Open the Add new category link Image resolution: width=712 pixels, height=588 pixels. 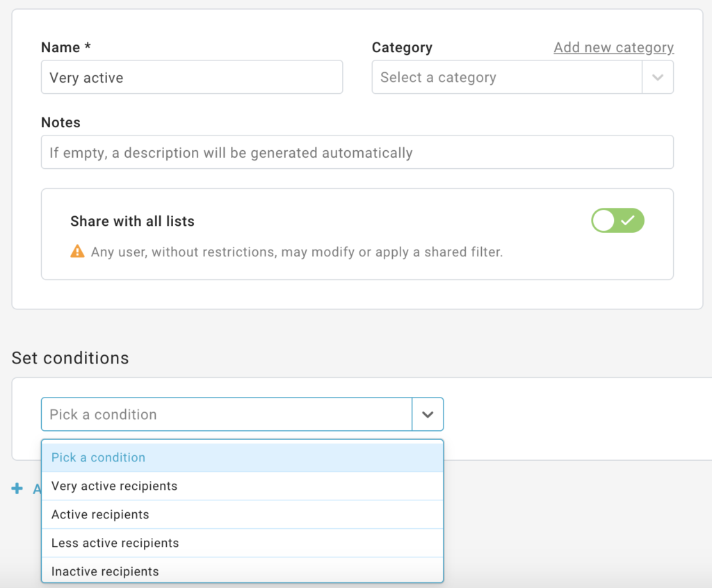(613, 47)
